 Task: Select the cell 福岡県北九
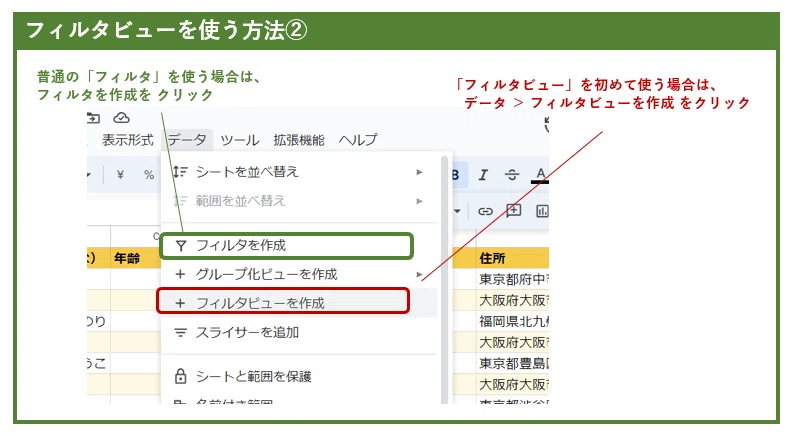pyautogui.click(x=513, y=321)
